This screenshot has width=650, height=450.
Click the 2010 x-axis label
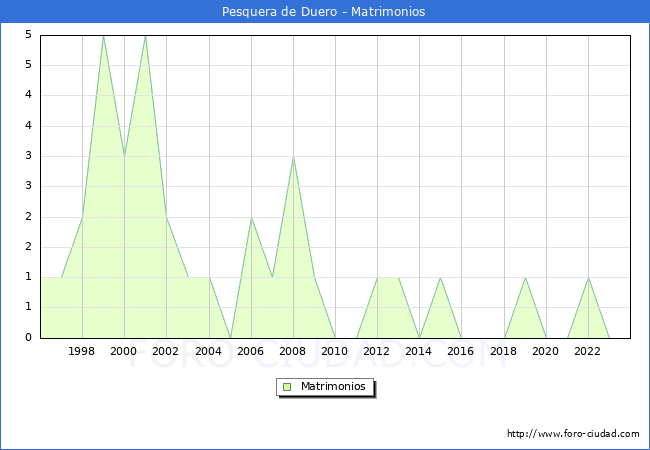coord(335,351)
